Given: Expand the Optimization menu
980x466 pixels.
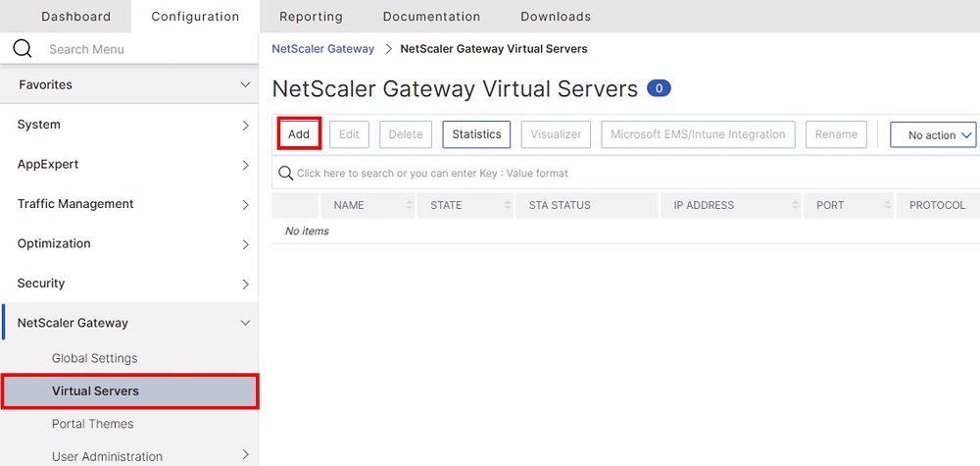Looking at the screenshot, I should point(246,244).
